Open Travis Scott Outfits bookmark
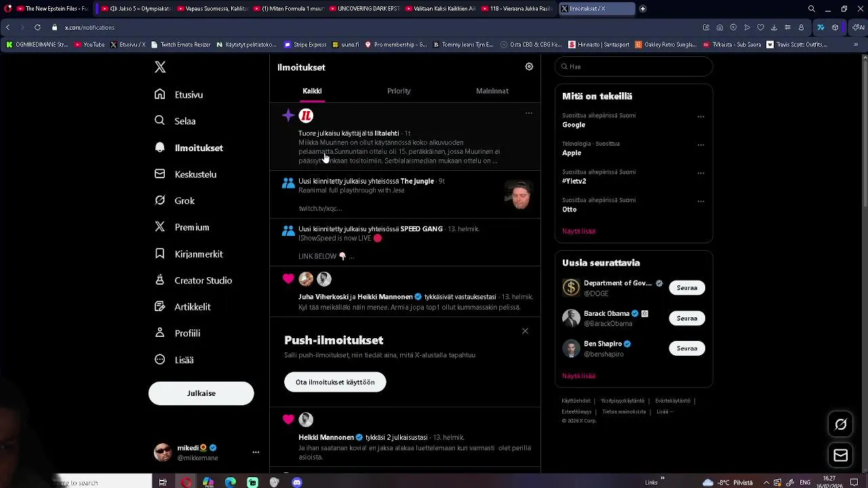Viewport: 868px width, 488px height. [797, 45]
